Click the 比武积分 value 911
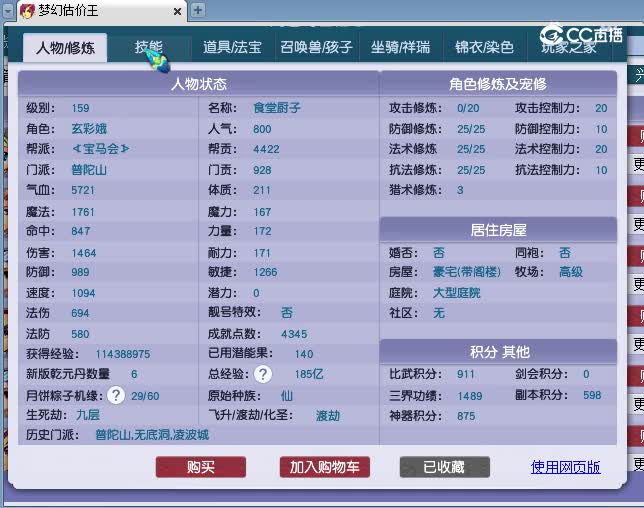Screen dimensions: 644x508 (466, 374)
